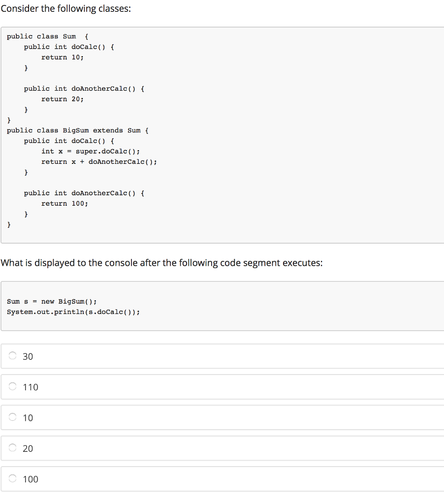
Task: Select the radio button for answer 20
Action: point(12,448)
